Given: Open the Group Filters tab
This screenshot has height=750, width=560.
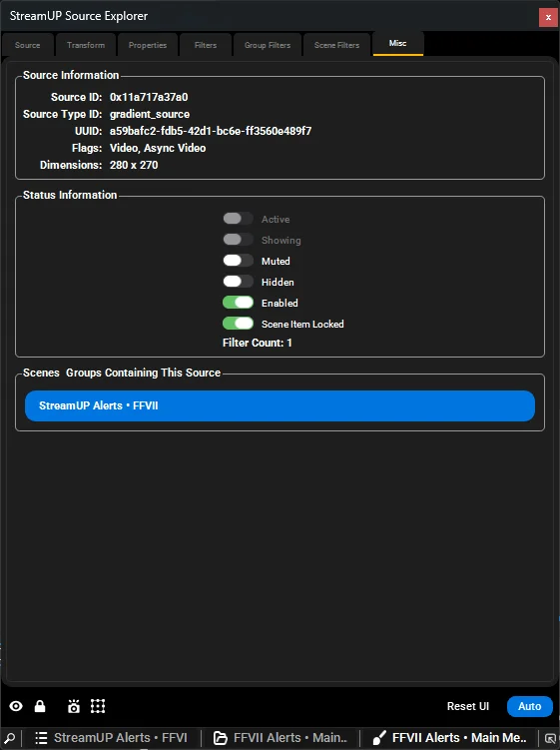Looking at the screenshot, I should click(268, 45).
